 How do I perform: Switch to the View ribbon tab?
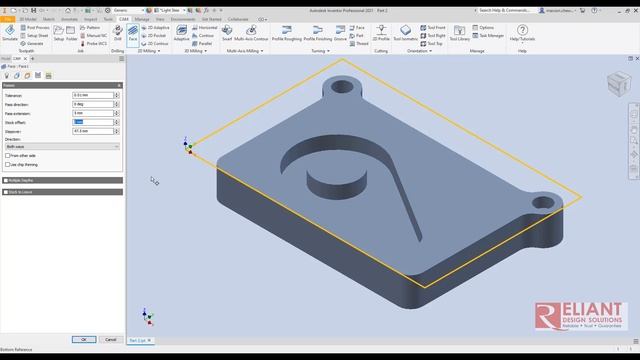click(x=160, y=19)
